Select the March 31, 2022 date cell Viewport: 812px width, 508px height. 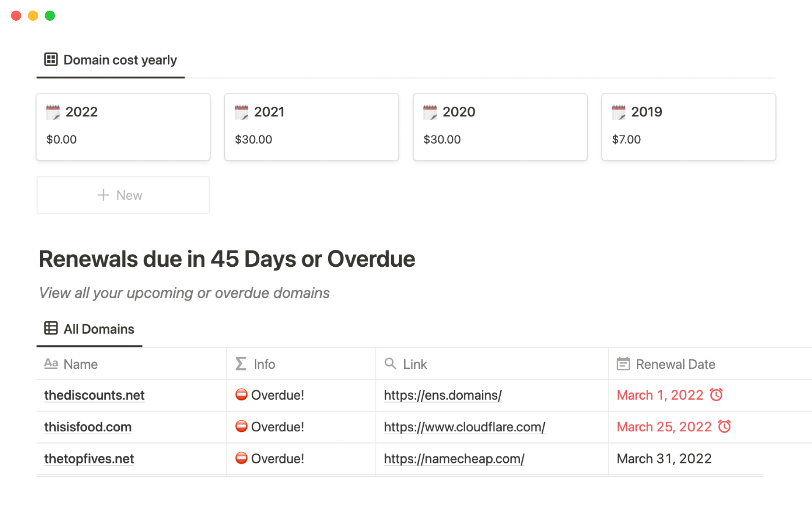tap(664, 458)
